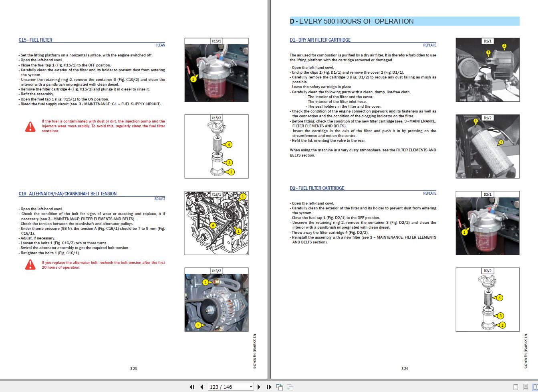Switch to continuous page layout icon
538x392 pixels.
point(526,387)
